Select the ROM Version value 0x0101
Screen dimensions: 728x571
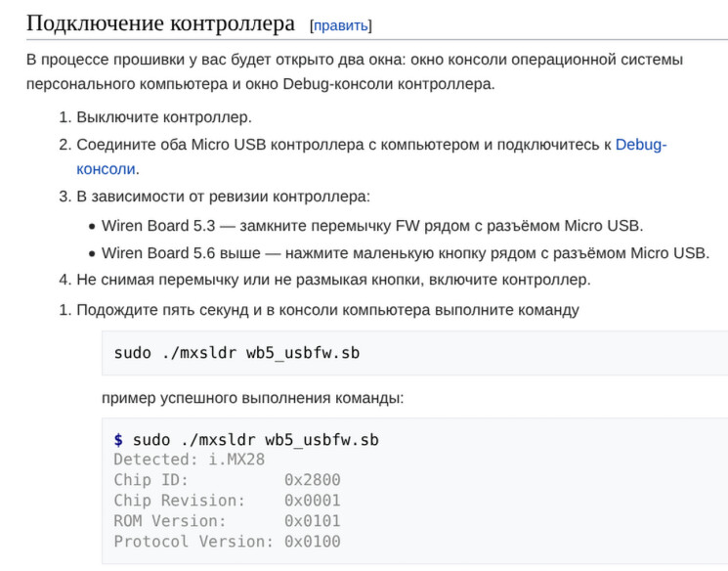(x=312, y=521)
